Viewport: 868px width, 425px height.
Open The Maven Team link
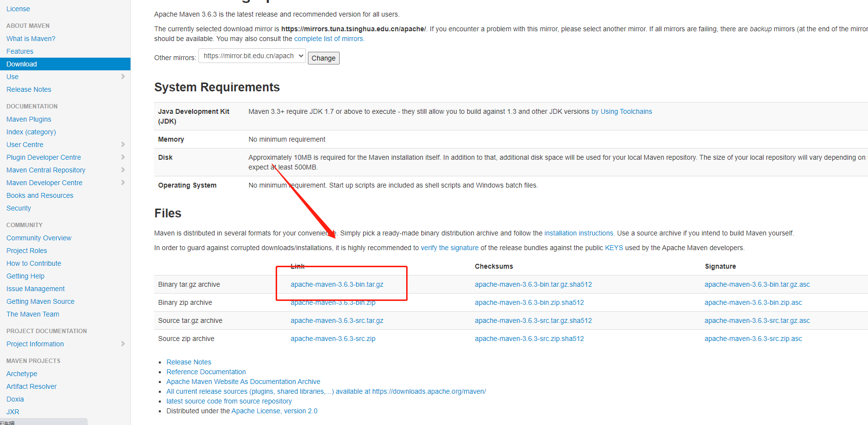point(33,314)
